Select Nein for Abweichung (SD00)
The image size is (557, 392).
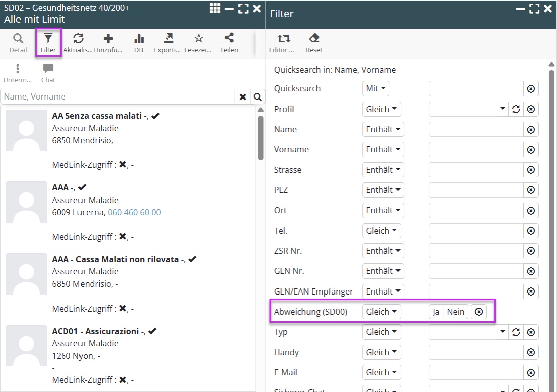click(455, 312)
